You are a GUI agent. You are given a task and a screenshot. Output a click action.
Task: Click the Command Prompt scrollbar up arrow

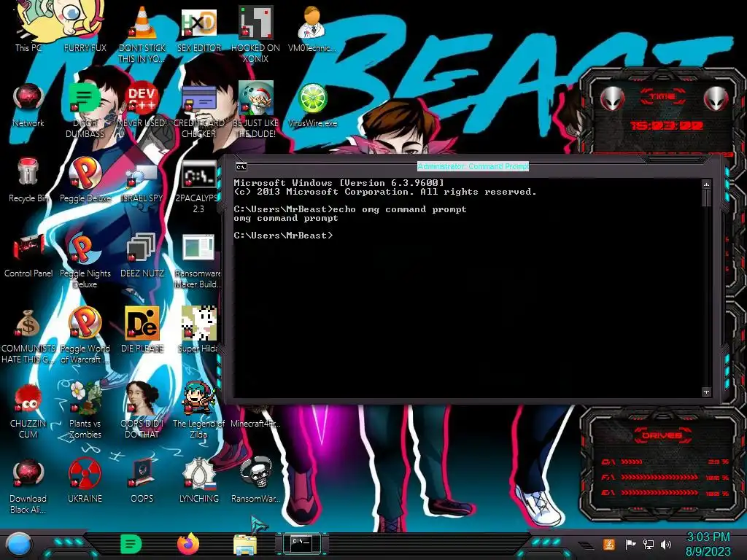pos(706,184)
